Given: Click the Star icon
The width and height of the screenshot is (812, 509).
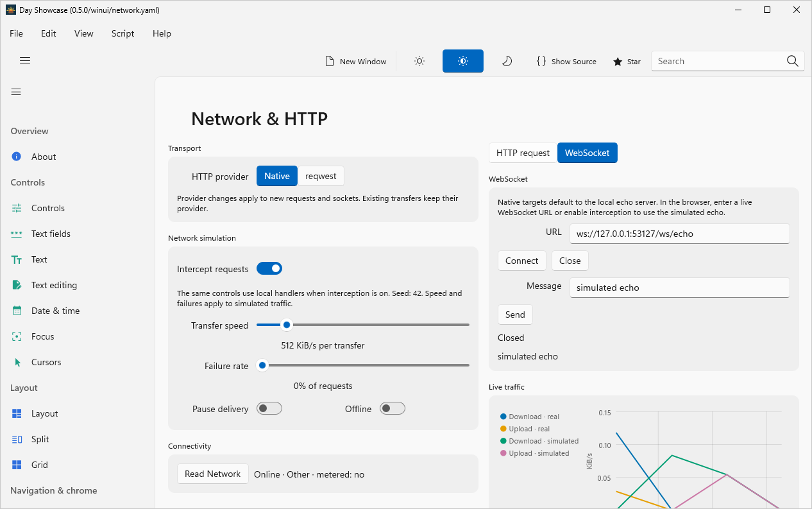Looking at the screenshot, I should pyautogui.click(x=618, y=62).
